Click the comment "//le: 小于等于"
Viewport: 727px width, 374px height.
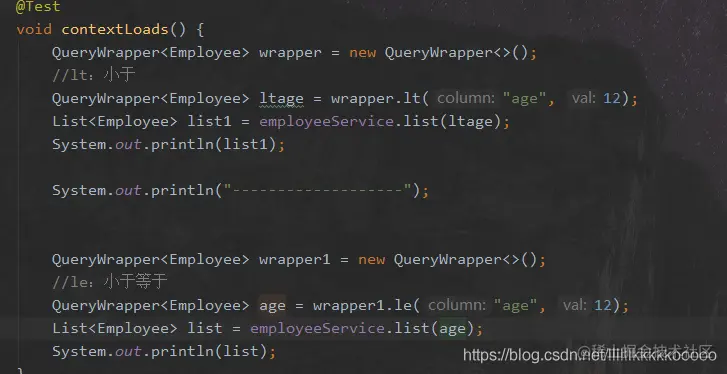tap(109, 282)
